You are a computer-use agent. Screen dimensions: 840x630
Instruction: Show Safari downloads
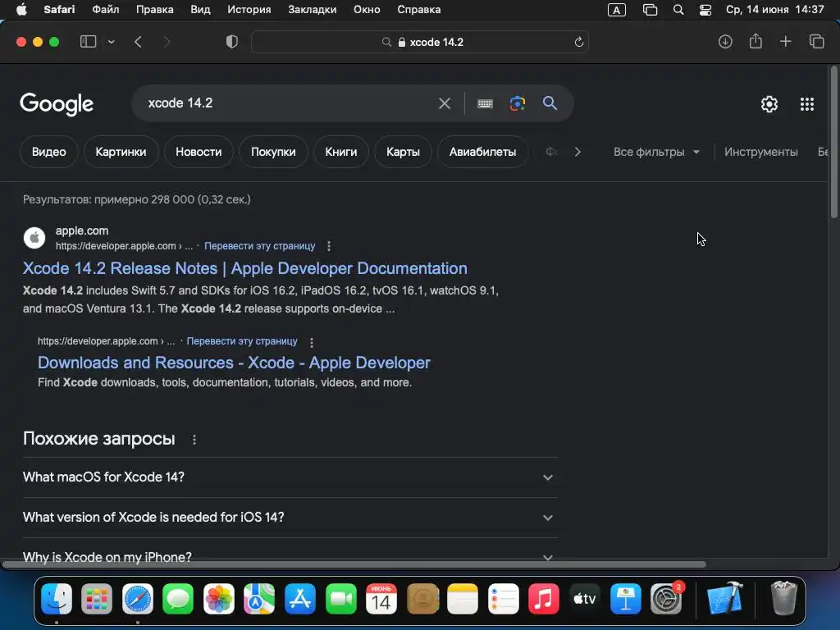[725, 42]
